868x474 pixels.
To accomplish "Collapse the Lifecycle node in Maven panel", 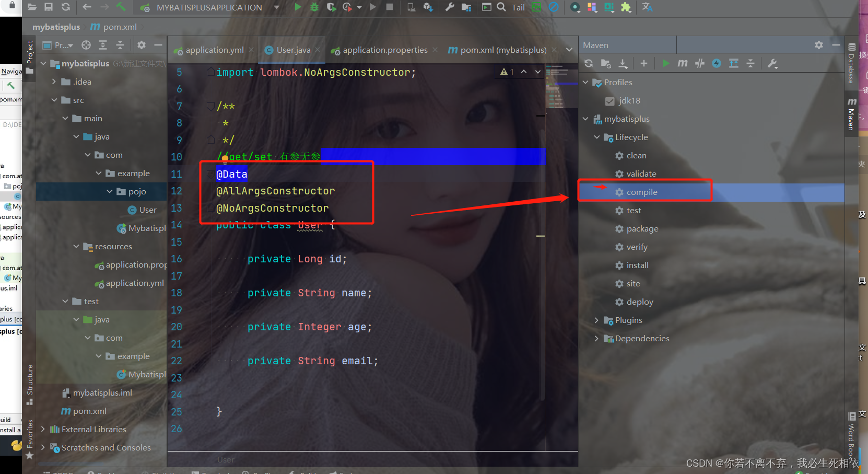I will pos(597,137).
